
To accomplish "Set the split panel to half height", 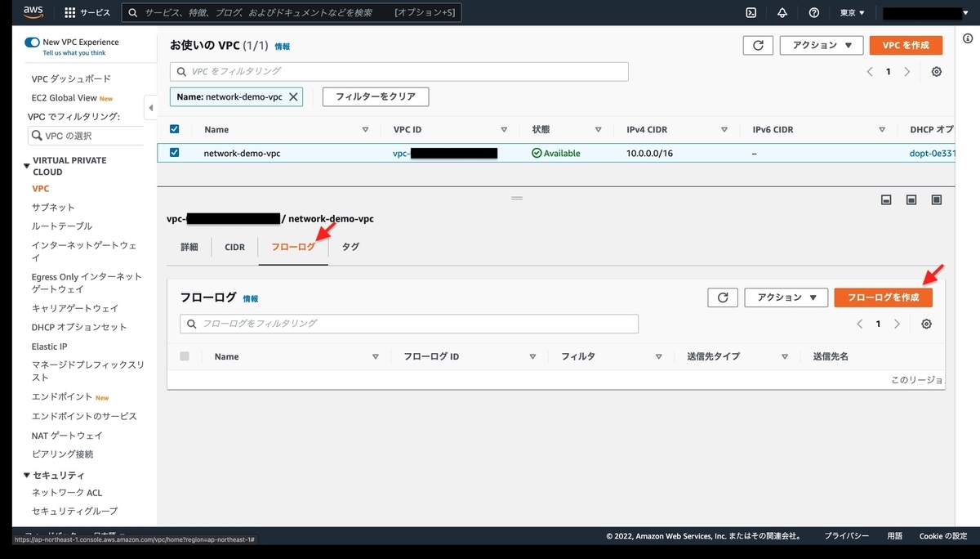I will (x=911, y=200).
